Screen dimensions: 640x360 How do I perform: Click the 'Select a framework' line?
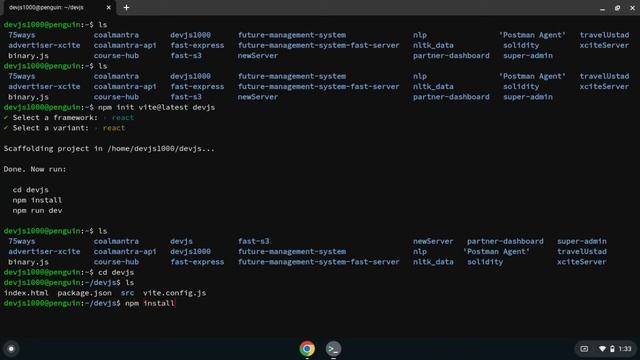coord(69,118)
